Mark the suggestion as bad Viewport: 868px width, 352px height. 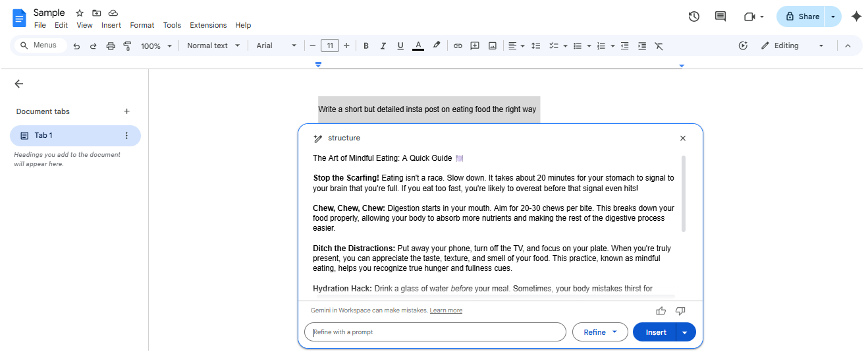680,310
